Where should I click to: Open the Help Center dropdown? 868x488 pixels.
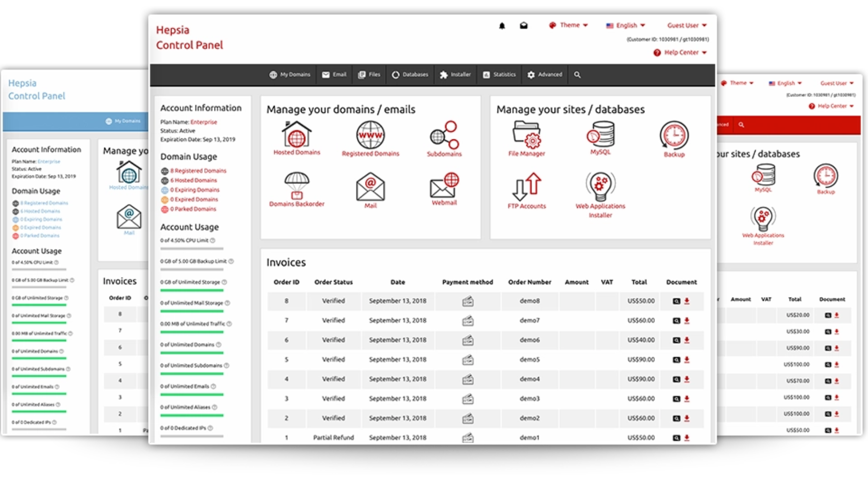(x=681, y=53)
